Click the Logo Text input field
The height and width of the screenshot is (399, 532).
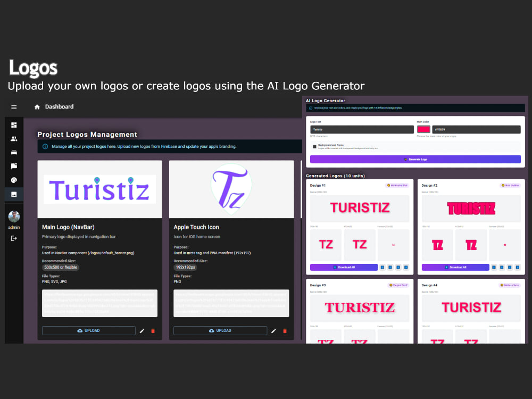tap(362, 130)
